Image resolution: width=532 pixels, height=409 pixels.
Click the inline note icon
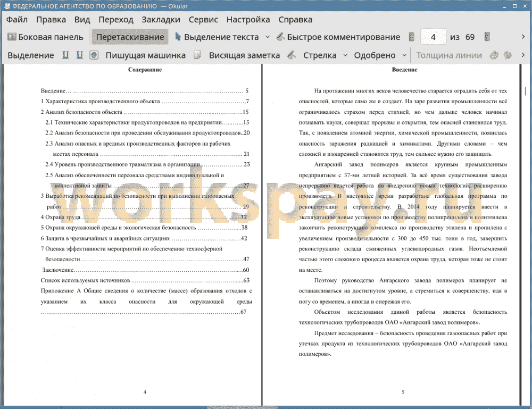[197, 55]
